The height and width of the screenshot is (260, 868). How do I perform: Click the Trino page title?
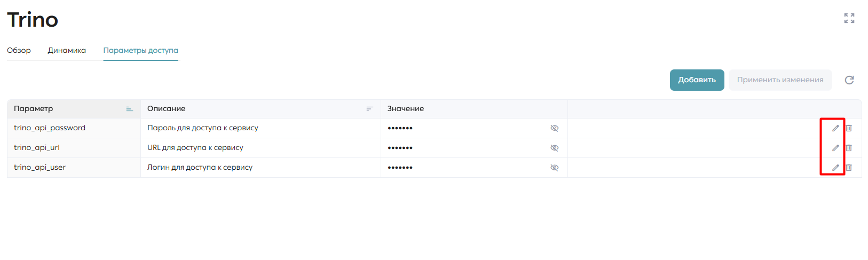(x=33, y=20)
